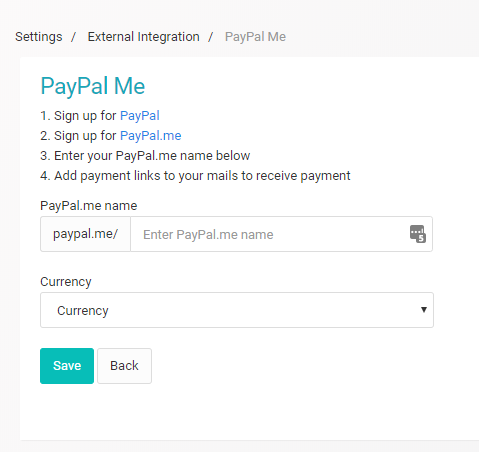Viewport: 479px width, 452px height.
Task: Click the PayPal Me page heading
Action: tap(93, 86)
